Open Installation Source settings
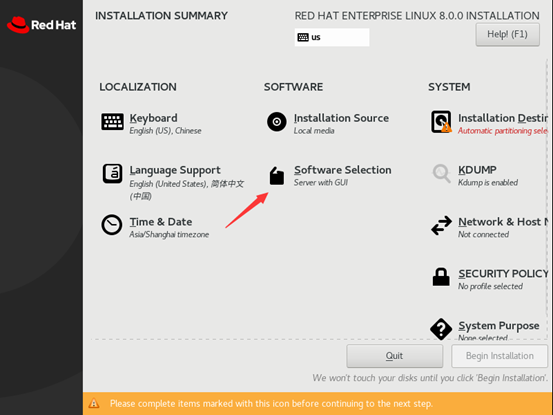Image resolution: width=553 pixels, height=415 pixels. tap(341, 118)
